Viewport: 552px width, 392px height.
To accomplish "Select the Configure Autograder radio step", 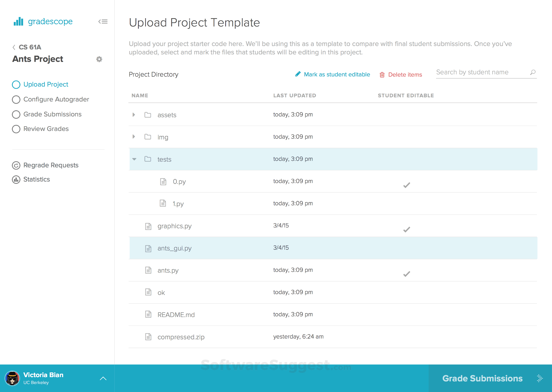I will pyautogui.click(x=16, y=100).
